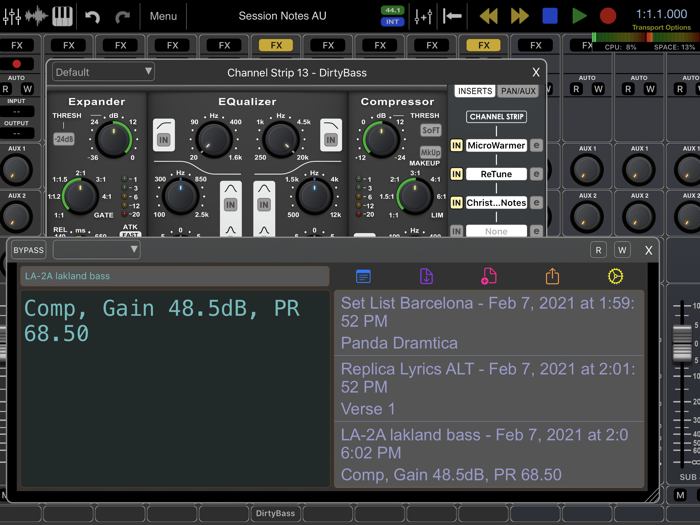Click the SoFT button in Compressor
The width and height of the screenshot is (700, 525).
tap(430, 130)
